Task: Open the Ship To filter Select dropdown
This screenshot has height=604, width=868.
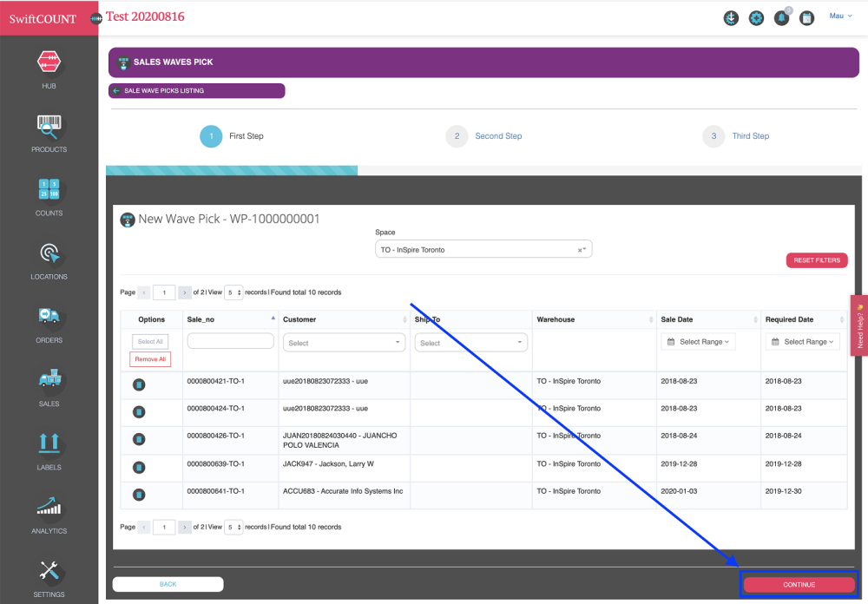Action: pos(471,343)
